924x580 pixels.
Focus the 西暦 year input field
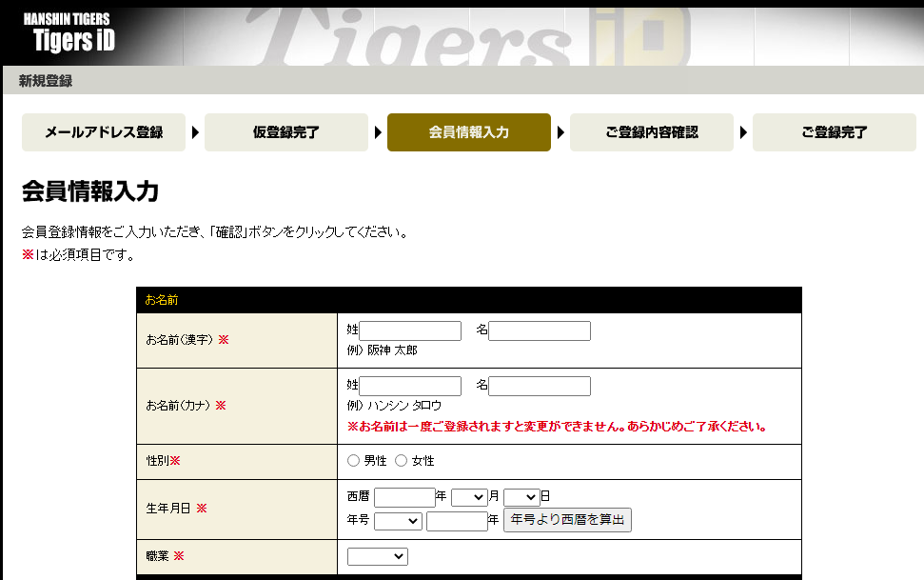404,497
